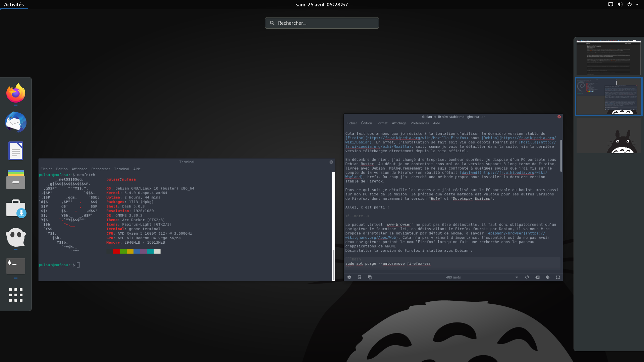Click the Memory line in neofetch output

coord(136,242)
